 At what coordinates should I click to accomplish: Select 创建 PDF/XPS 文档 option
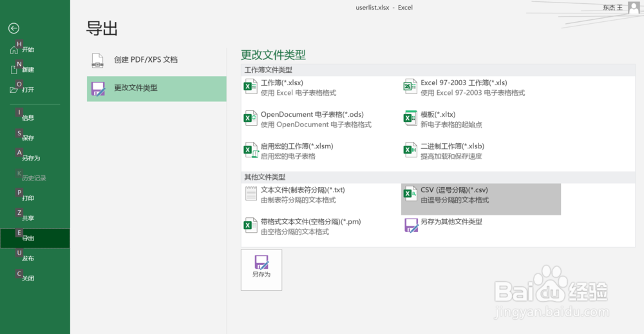point(156,60)
